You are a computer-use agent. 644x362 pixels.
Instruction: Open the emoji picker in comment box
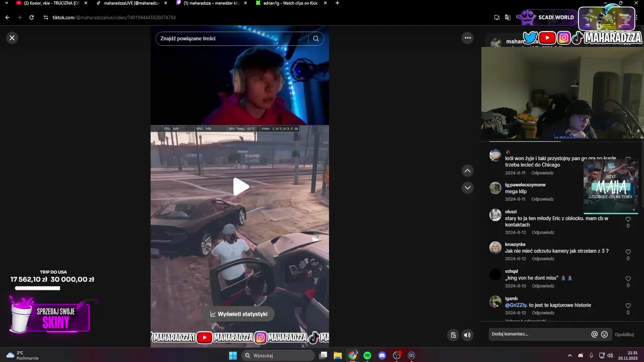[604, 334]
